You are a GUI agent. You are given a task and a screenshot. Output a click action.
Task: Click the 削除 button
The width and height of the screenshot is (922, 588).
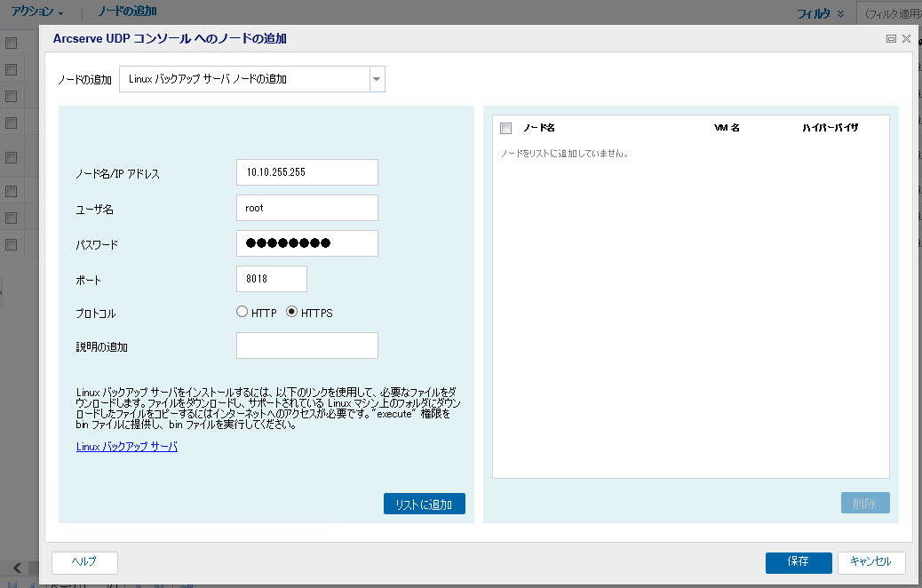[x=865, y=504]
